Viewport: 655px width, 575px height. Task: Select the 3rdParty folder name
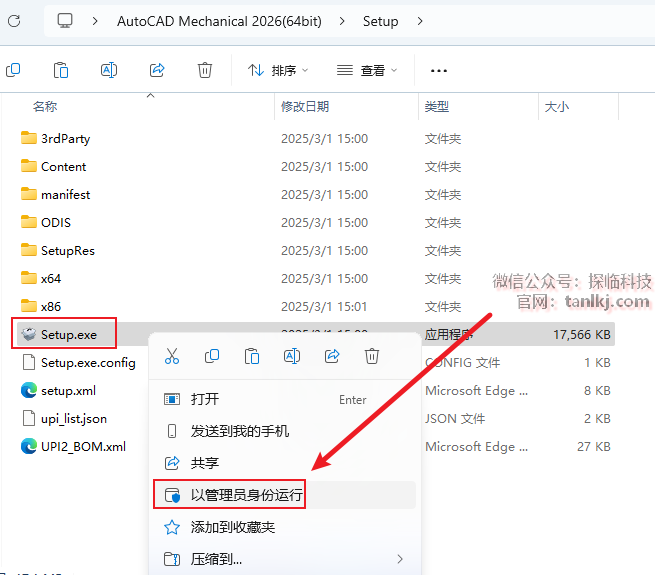click(66, 138)
